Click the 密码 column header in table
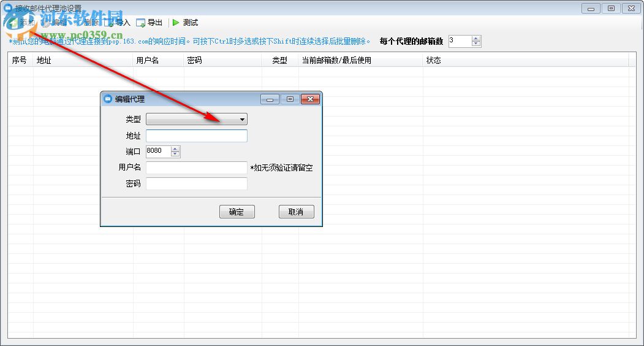Viewport: 644px width, 346px height. (x=222, y=61)
